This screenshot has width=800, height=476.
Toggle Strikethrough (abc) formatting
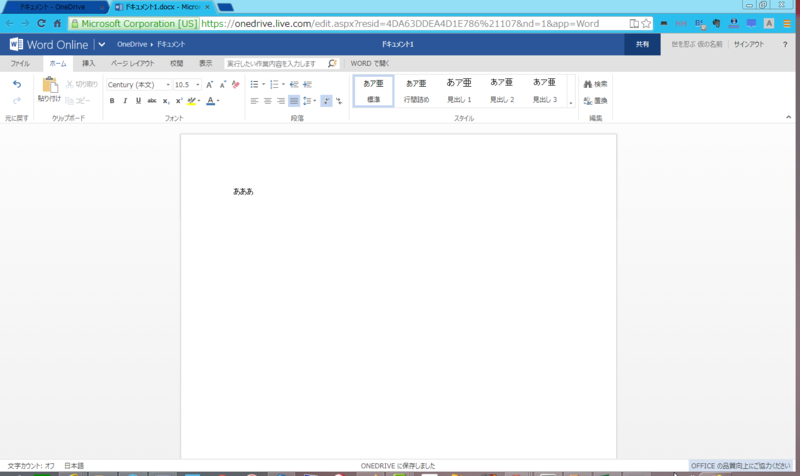click(x=152, y=101)
